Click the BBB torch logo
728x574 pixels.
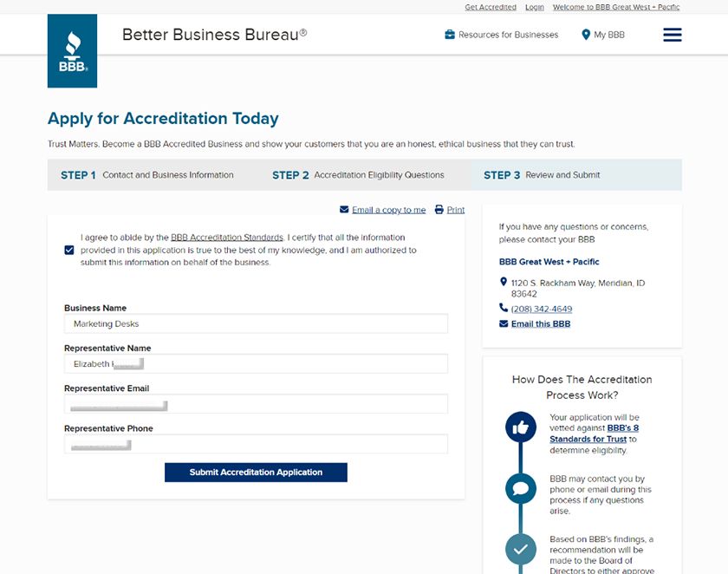[73, 50]
